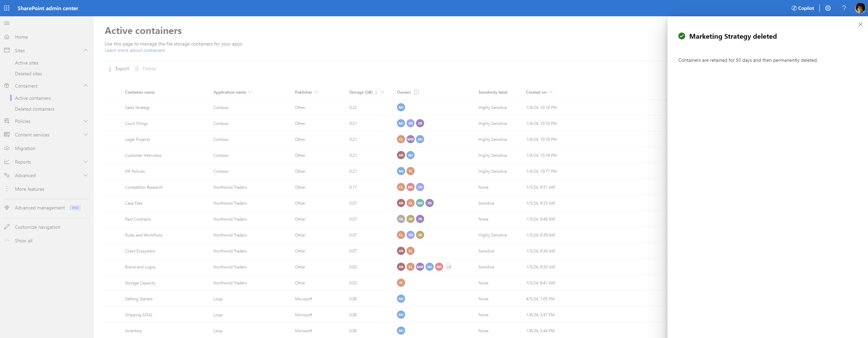The width and height of the screenshot is (868, 338).
Task: Open the Getting Started container
Action: pos(139,299)
